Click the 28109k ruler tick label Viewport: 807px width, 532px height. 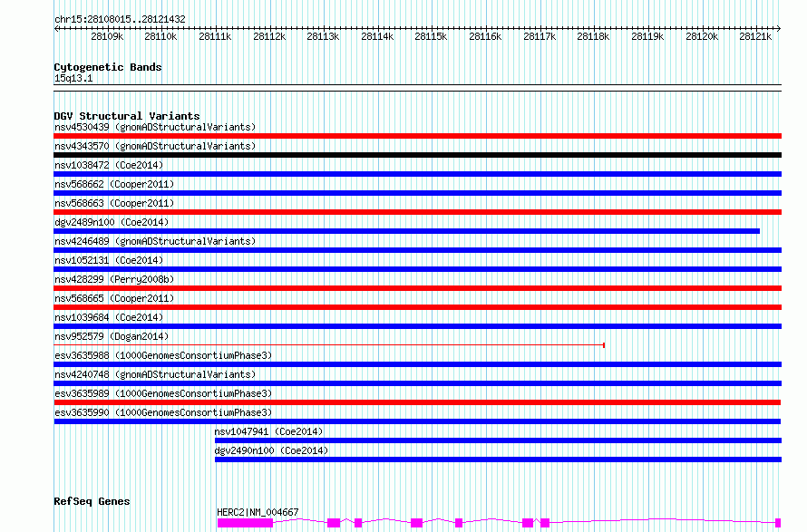click(107, 37)
